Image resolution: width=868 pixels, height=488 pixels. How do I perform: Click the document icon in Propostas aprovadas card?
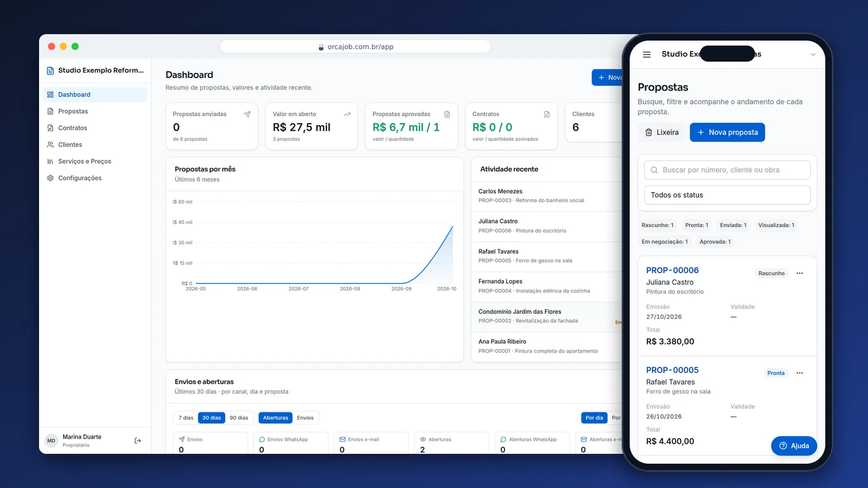tap(447, 114)
